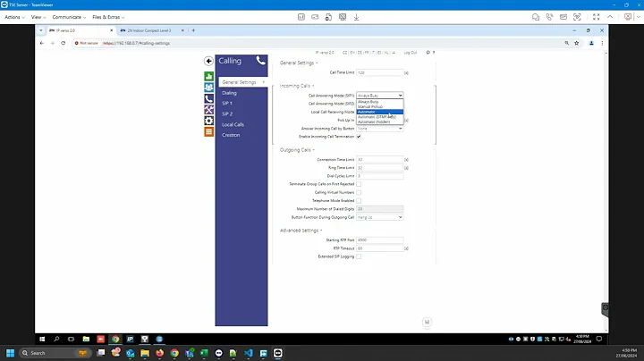Collapse the Advanced Settings section header
Screen dimensions: 644x361
click(x=301, y=231)
